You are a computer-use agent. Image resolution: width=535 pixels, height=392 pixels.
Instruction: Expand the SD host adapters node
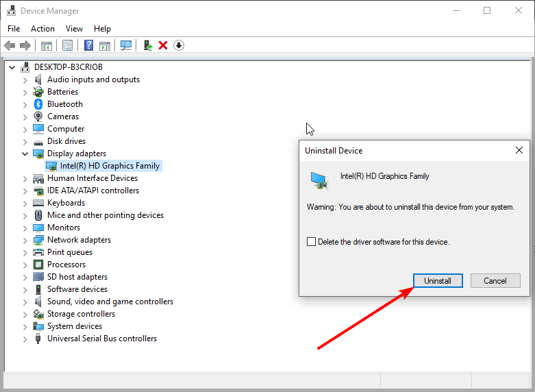(25, 278)
